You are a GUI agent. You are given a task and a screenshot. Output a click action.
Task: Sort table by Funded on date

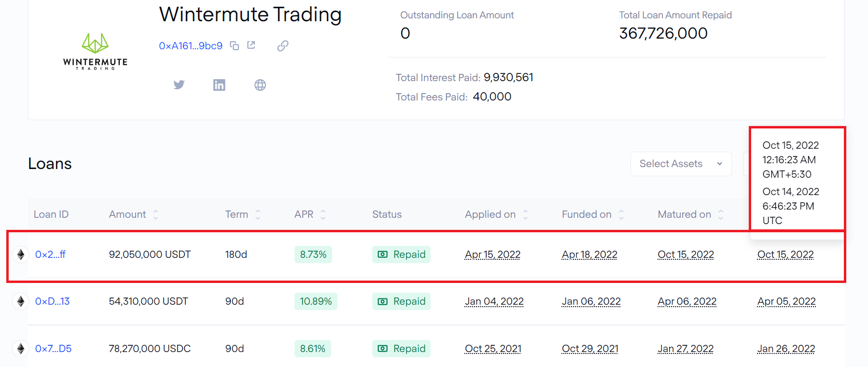(x=621, y=214)
